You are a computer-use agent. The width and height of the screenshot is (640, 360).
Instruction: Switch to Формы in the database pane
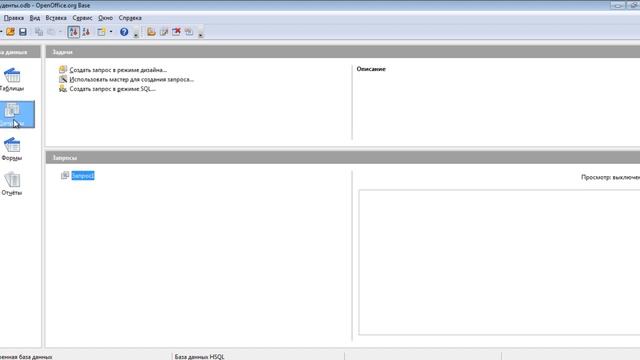[12, 149]
